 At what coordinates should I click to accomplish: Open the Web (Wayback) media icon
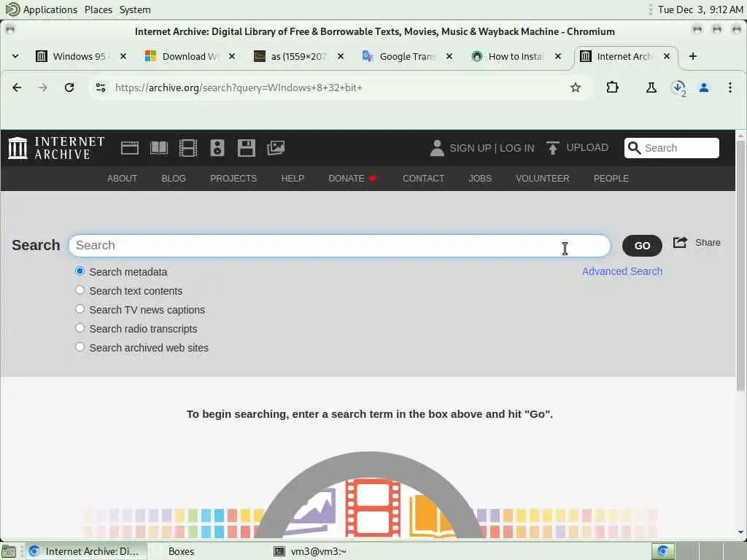click(x=130, y=148)
